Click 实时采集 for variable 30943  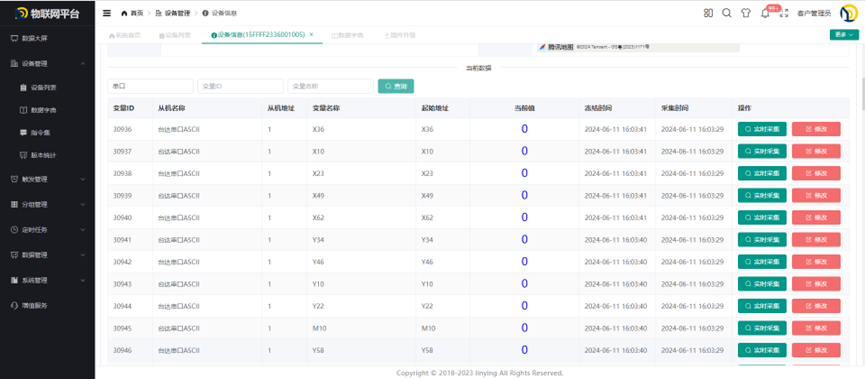click(762, 284)
